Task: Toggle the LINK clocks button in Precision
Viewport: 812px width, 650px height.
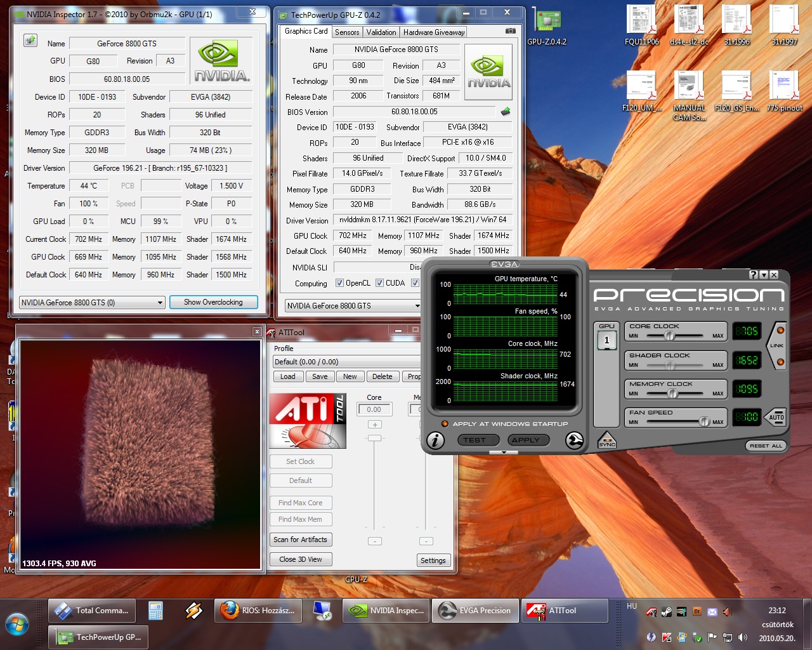Action: tap(777, 346)
